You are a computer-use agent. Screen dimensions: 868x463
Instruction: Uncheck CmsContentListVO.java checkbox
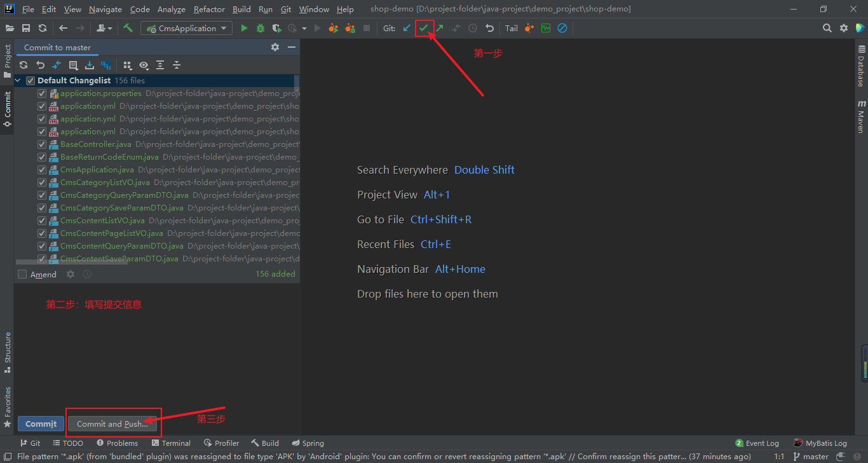(x=42, y=221)
